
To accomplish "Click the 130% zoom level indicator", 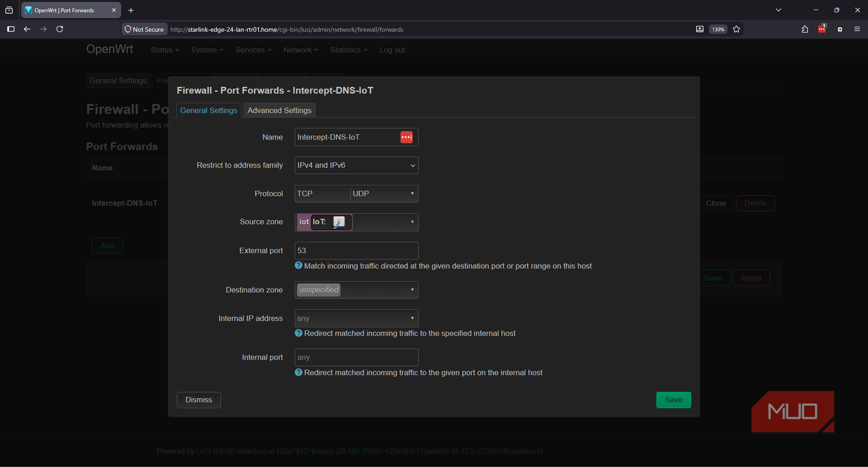I will [718, 29].
